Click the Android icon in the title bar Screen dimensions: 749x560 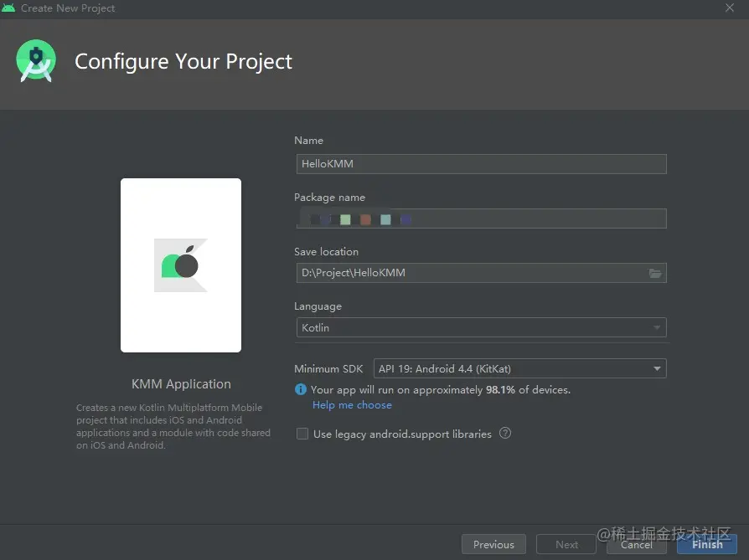point(8,8)
